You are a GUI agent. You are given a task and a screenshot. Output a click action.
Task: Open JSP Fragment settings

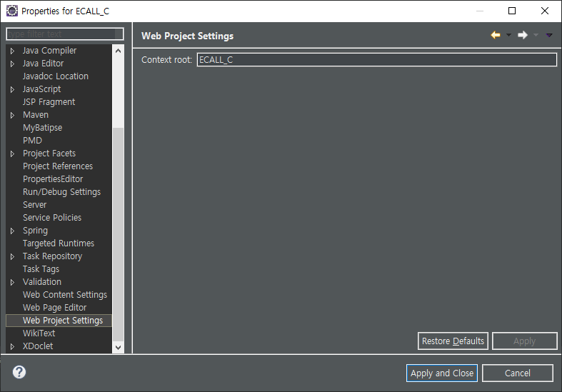pyautogui.click(x=49, y=102)
